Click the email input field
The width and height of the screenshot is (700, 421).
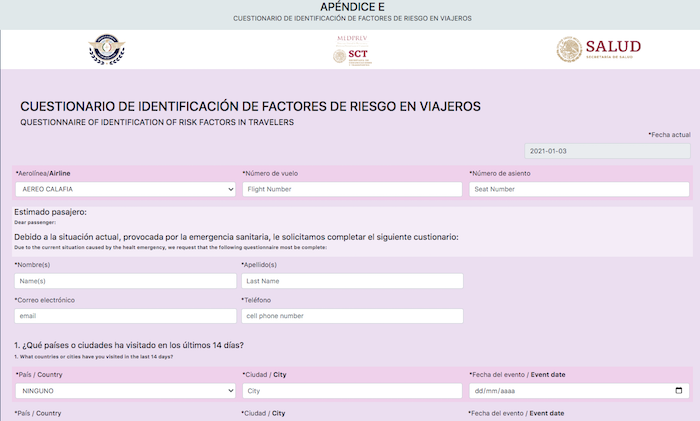coord(125,316)
